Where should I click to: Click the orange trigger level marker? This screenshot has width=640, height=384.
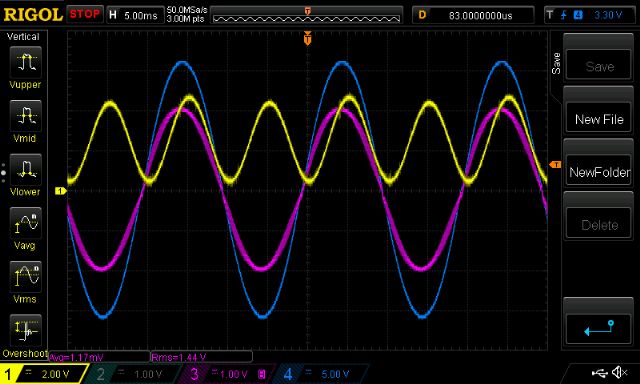point(556,164)
